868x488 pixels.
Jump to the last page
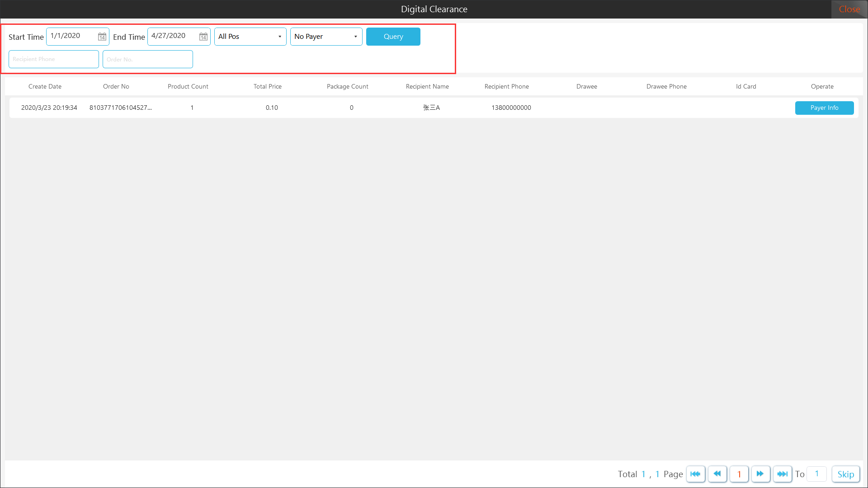tap(782, 474)
